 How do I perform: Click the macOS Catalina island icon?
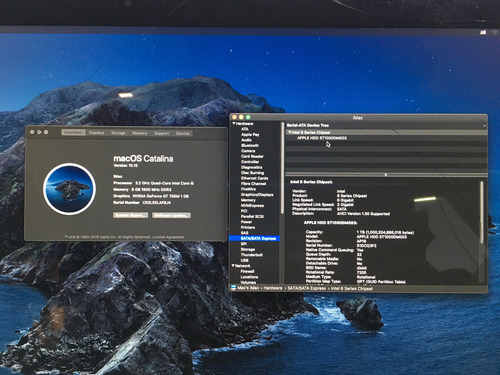coord(69,189)
